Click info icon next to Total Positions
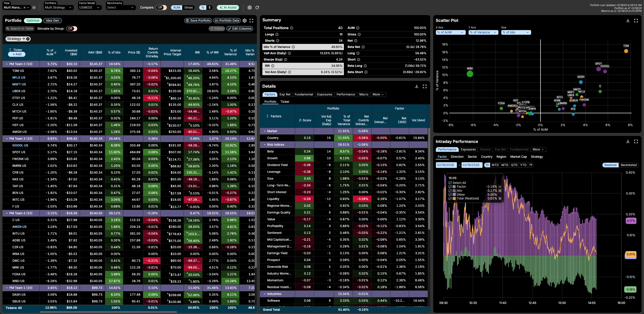This screenshot has width=644, height=314. pyautogui.click(x=292, y=28)
